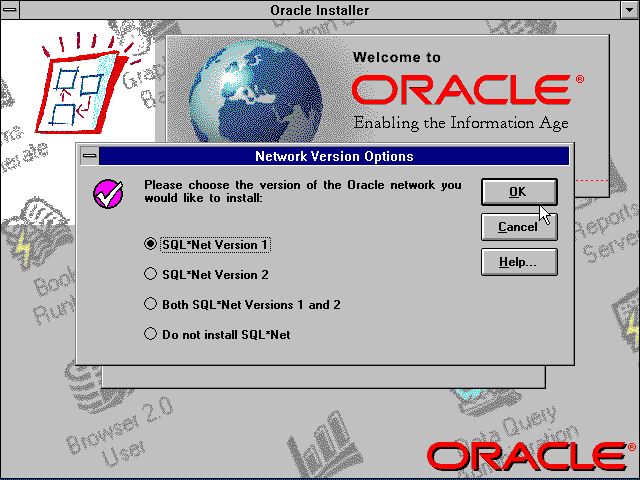Click the Enabling the Information Age tagline
Viewport: 640px width, 480px height.
460,124
